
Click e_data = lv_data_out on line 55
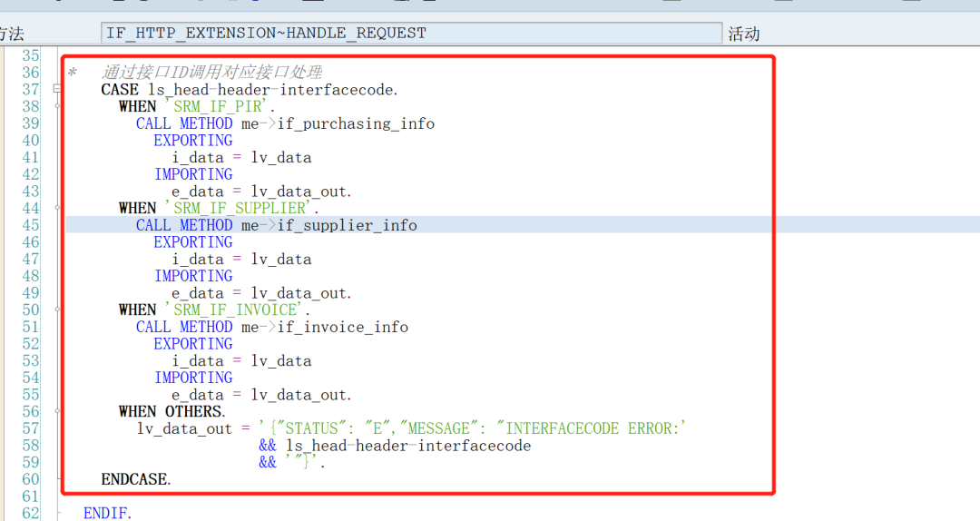point(262,395)
